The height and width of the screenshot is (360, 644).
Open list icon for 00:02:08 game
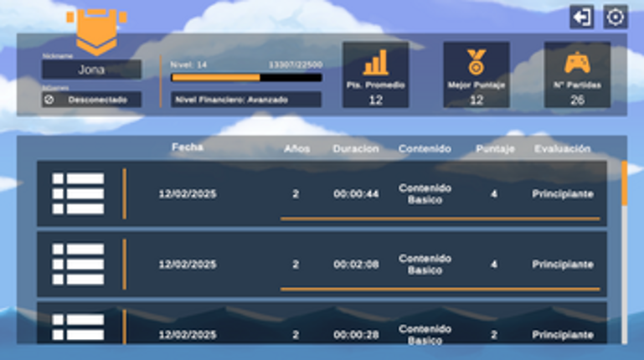[78, 265]
